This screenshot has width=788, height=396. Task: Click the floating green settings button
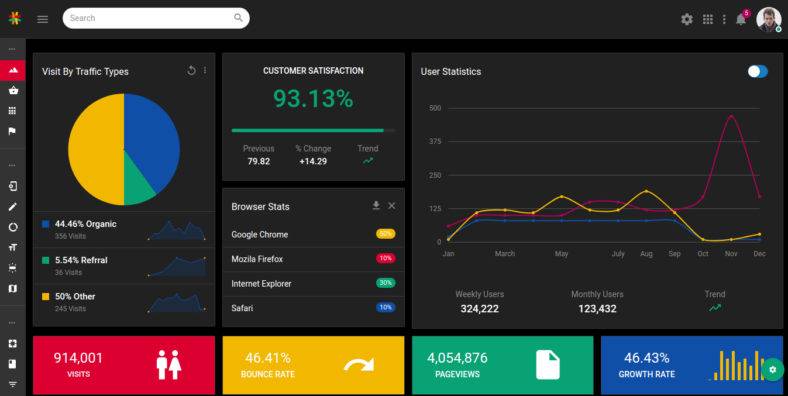pyautogui.click(x=772, y=370)
